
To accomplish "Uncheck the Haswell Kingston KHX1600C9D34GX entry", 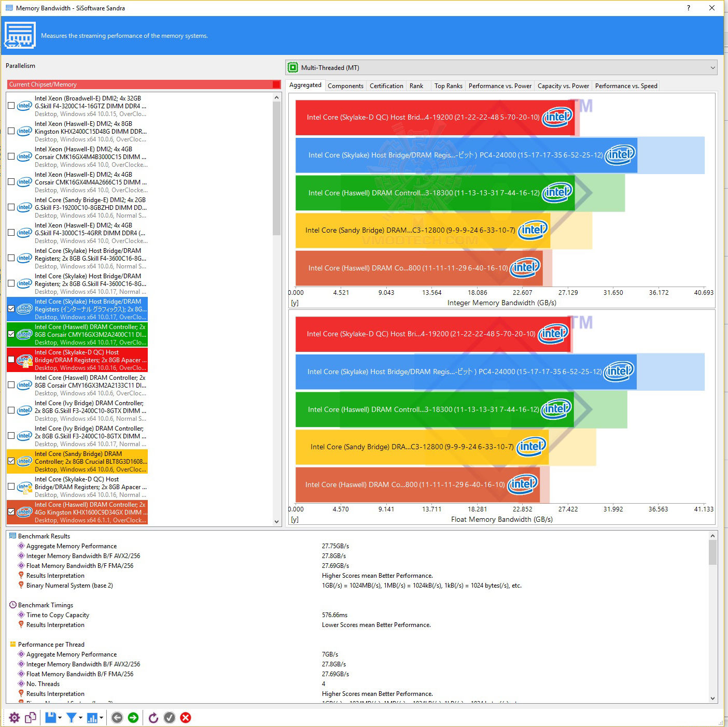I will point(11,512).
